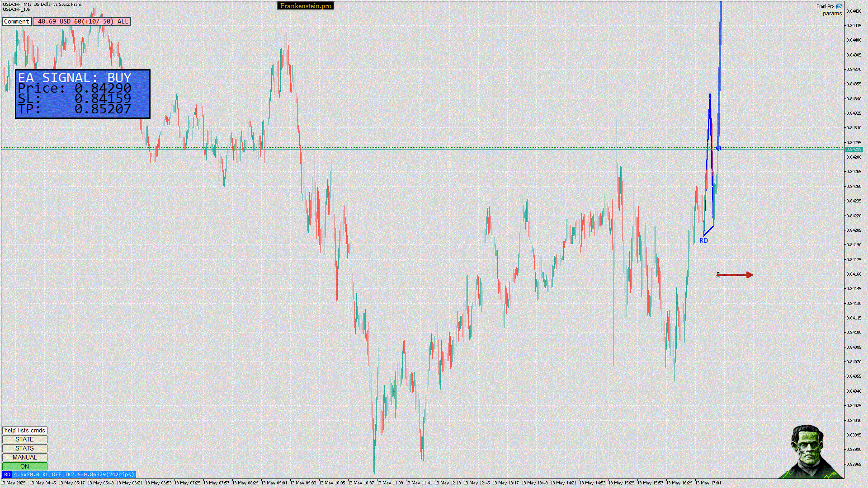
Task: Click the 13 May 09:01 time label
Action: pos(274,483)
